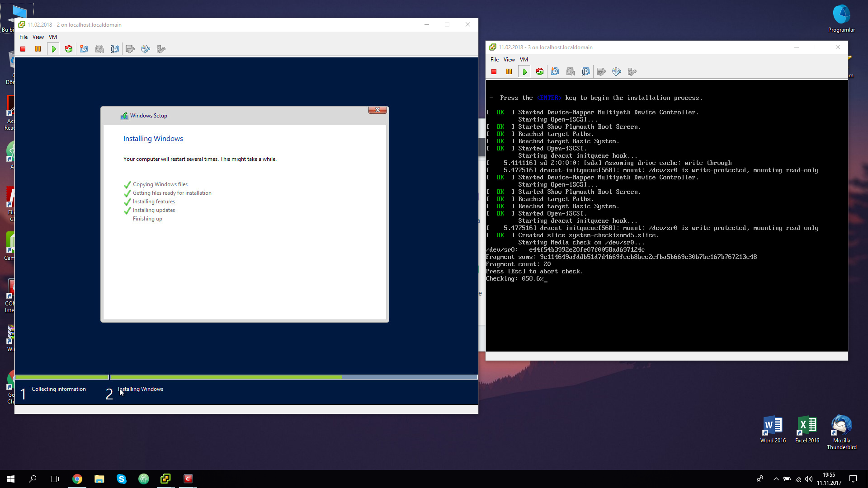This screenshot has width=868, height=488.
Task: Revert VM 3 to snapshot icon
Action: (571, 71)
